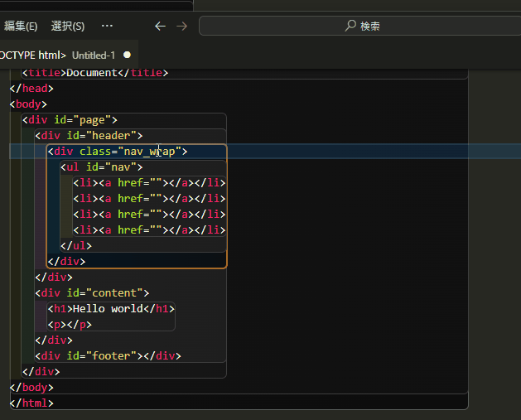Click the empty paragraph <p></p> line

pyautogui.click(x=67, y=325)
